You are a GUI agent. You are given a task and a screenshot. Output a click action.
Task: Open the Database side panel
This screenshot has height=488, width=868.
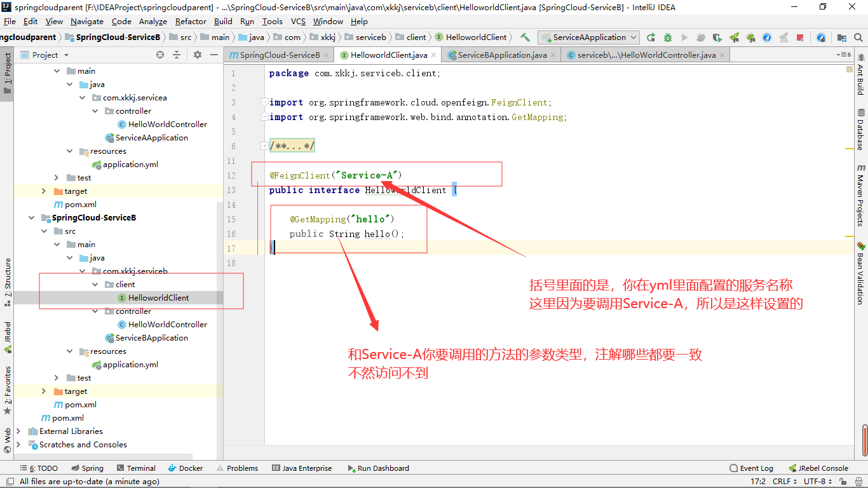pos(860,129)
